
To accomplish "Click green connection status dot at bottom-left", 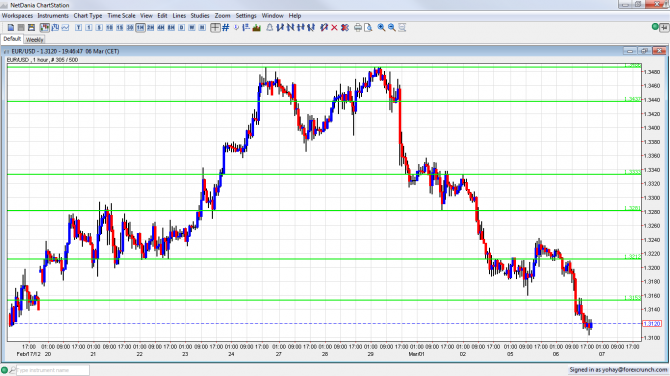I will (x=4, y=370).
